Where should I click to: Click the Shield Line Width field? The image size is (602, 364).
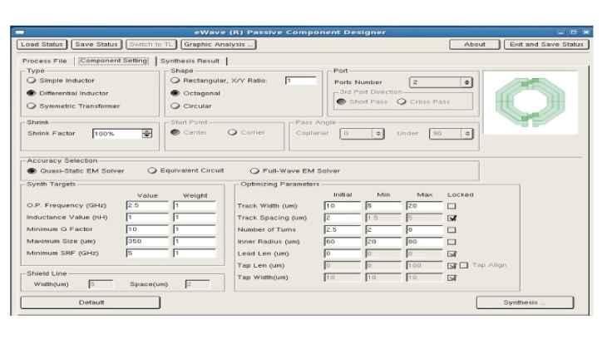point(101,284)
